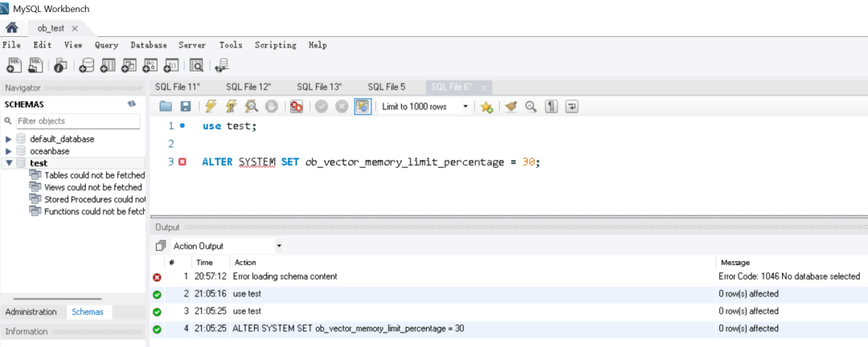Execute statement under the cursor icon
The width and height of the screenshot is (868, 347).
(x=231, y=107)
